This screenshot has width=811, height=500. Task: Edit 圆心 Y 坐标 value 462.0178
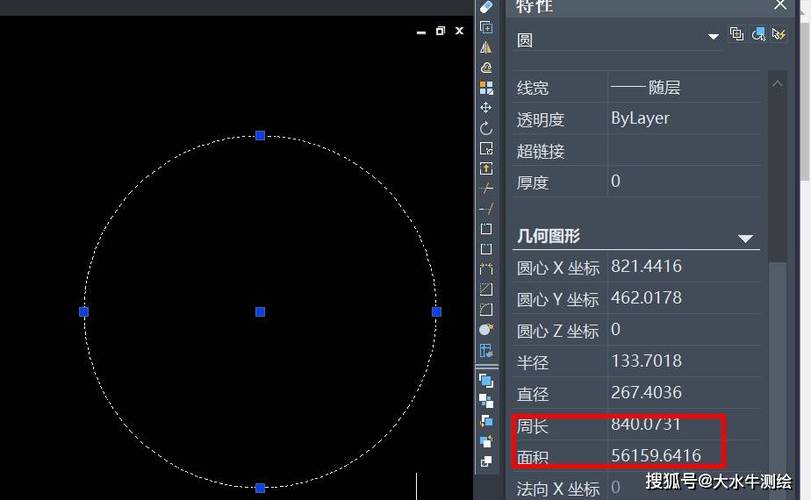(684, 298)
